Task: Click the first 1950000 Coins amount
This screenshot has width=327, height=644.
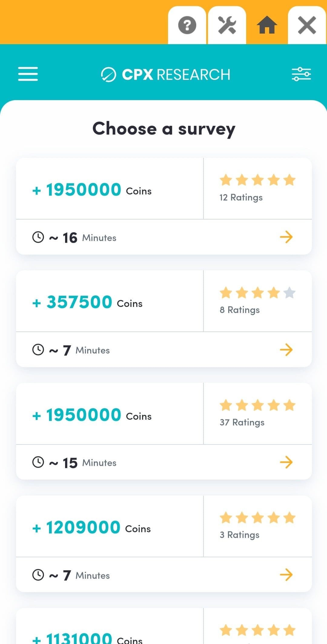Action: (x=84, y=190)
